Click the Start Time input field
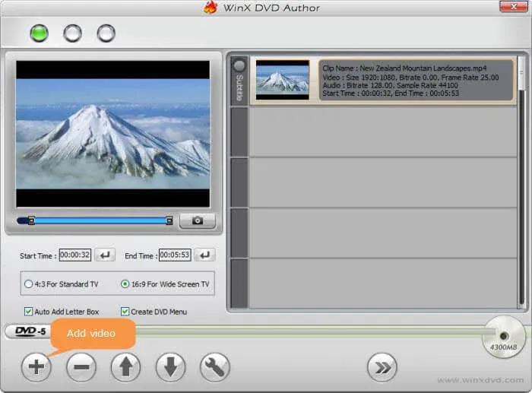Image resolution: width=532 pixels, height=393 pixels. pos(75,255)
